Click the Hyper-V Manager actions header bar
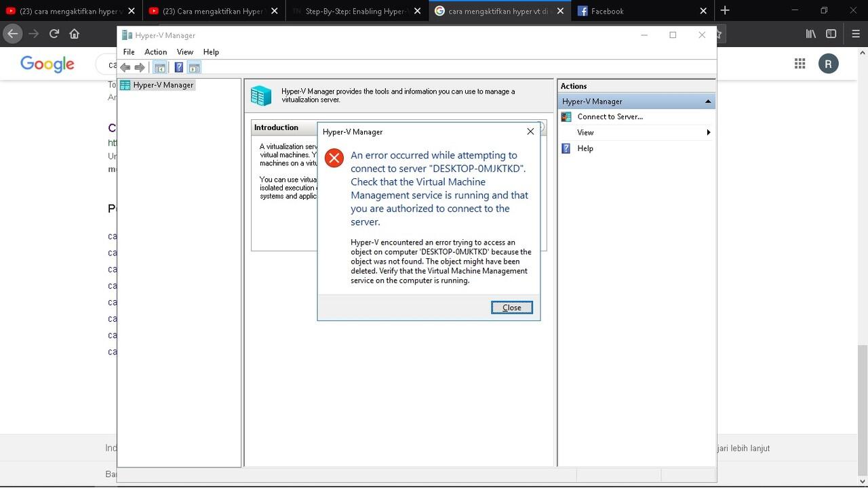The width and height of the screenshot is (868, 500). coord(636,102)
